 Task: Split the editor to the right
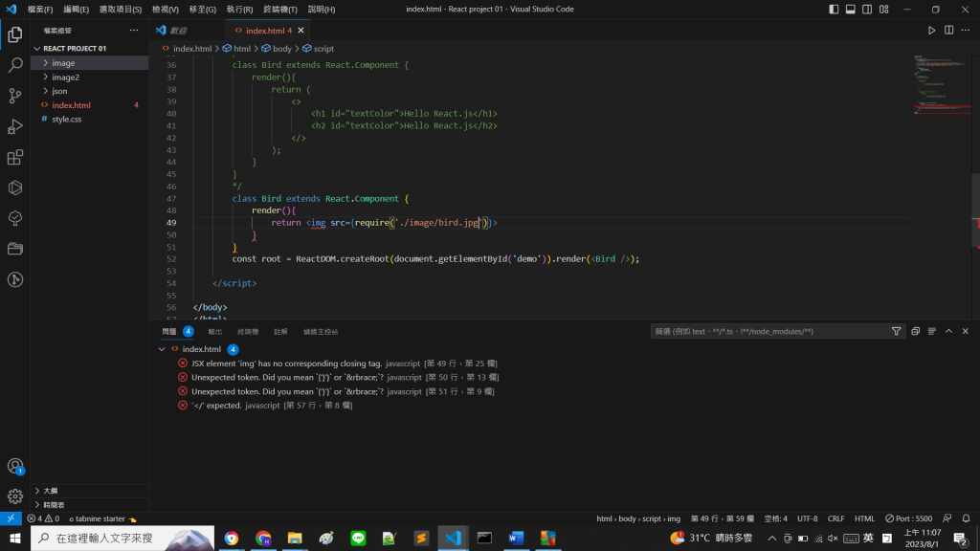948,30
